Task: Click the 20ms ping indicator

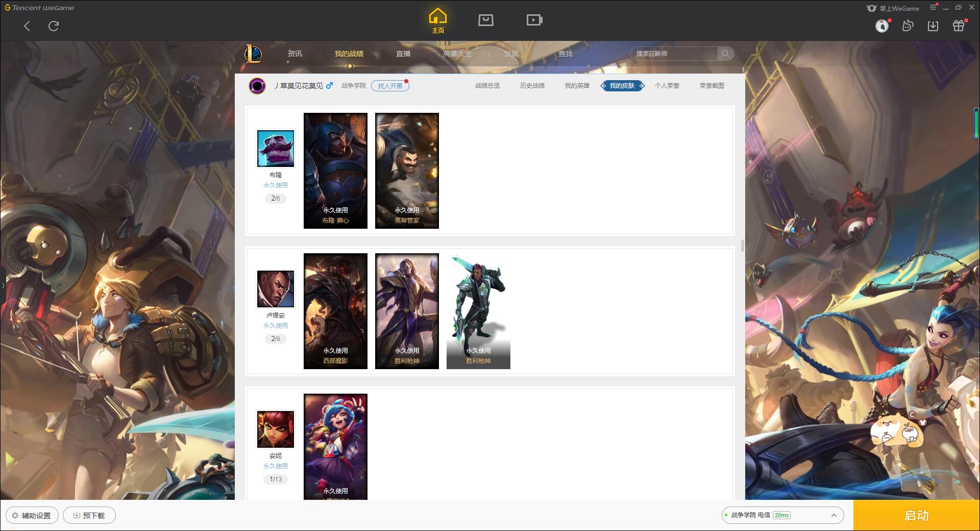Action: (781, 515)
